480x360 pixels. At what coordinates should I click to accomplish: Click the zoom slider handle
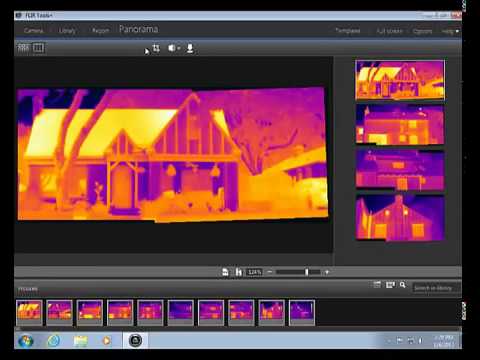[x=307, y=272]
